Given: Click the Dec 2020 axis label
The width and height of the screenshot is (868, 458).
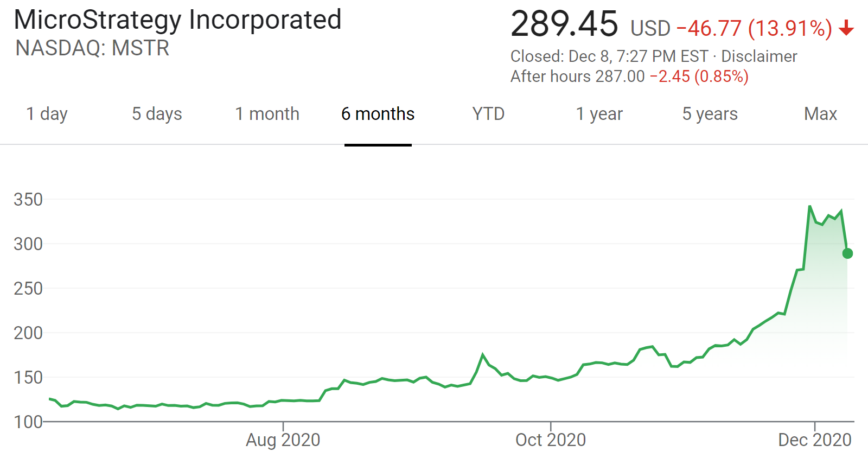Looking at the screenshot, I should [x=815, y=440].
